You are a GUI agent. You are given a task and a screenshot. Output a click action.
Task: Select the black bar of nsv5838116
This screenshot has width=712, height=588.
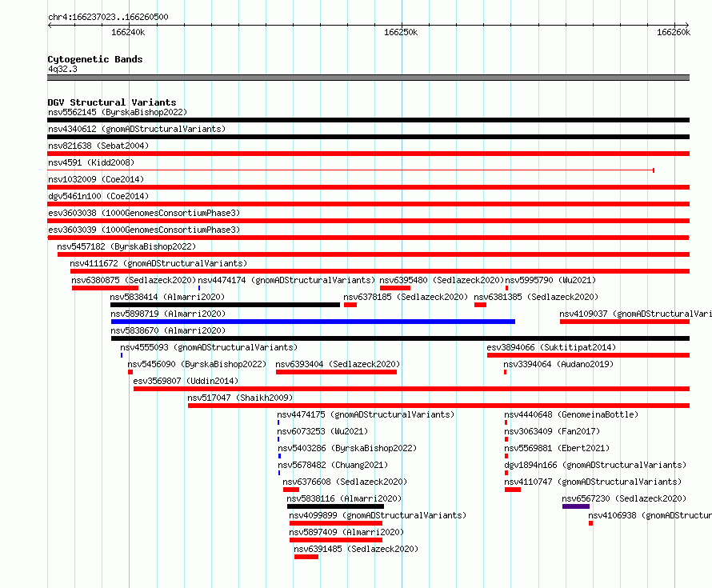coord(335,506)
